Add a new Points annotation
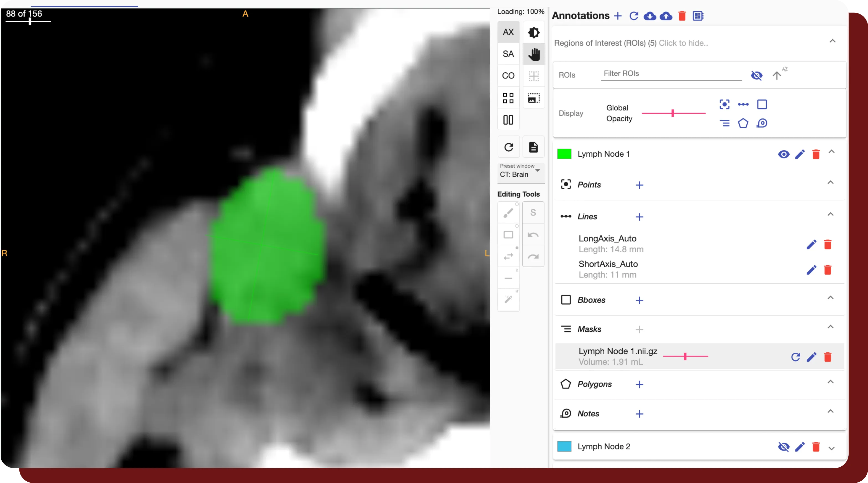The width and height of the screenshot is (868, 483). (640, 185)
